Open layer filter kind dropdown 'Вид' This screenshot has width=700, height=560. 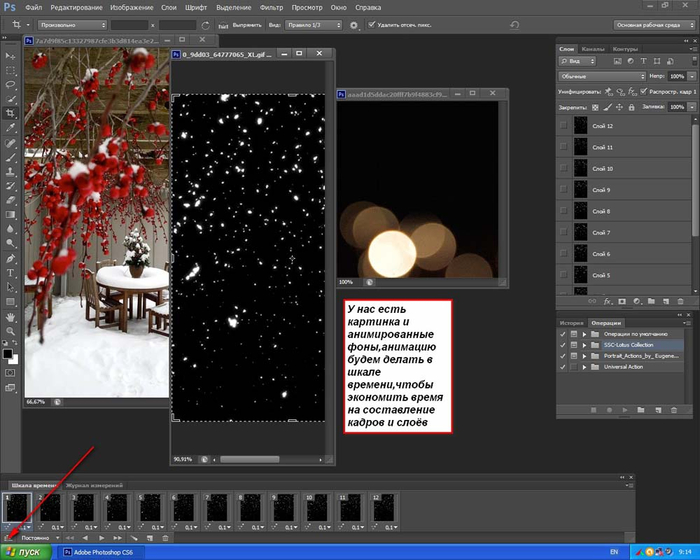pos(578,61)
